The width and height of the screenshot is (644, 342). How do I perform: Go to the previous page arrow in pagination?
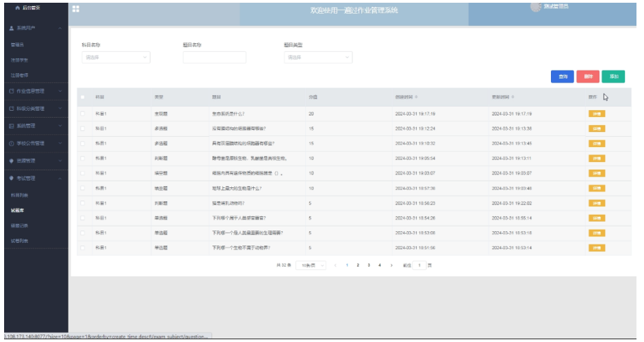335,265
